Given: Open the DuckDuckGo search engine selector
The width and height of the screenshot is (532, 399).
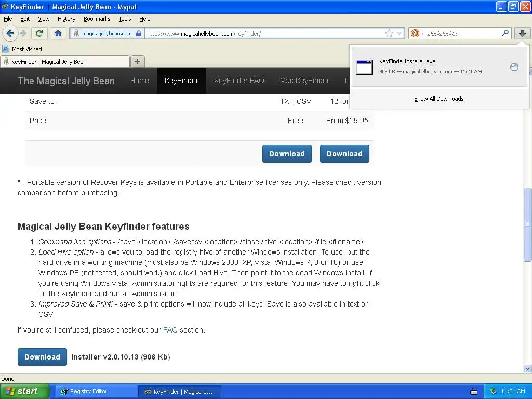Looking at the screenshot, I should [x=417, y=33].
